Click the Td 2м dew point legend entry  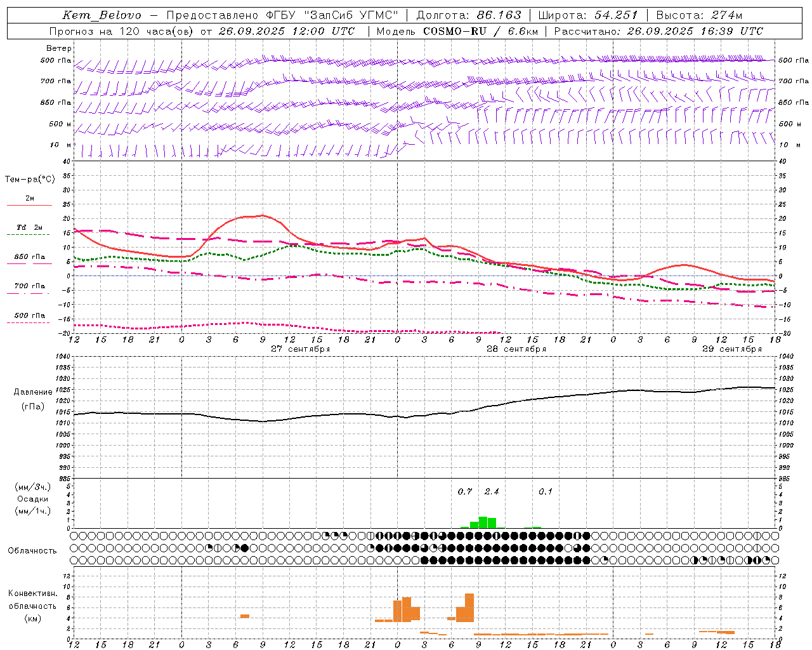point(29,227)
